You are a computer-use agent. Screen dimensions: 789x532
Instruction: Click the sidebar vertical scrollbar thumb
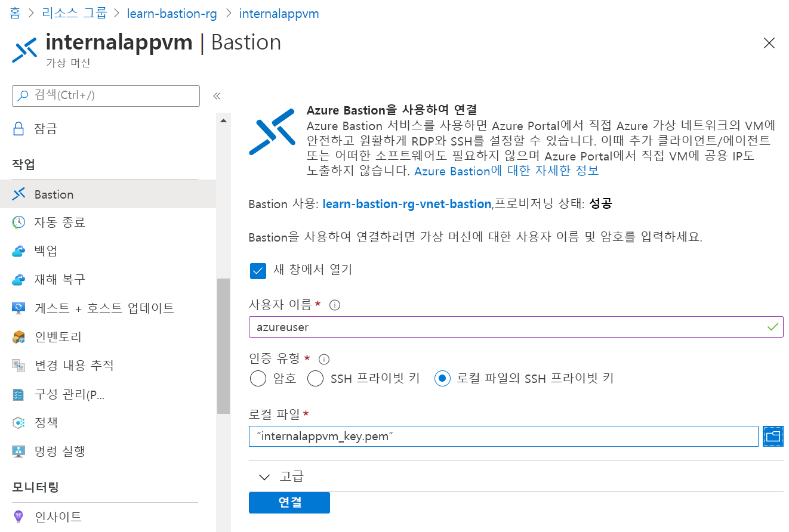pyautogui.click(x=223, y=346)
